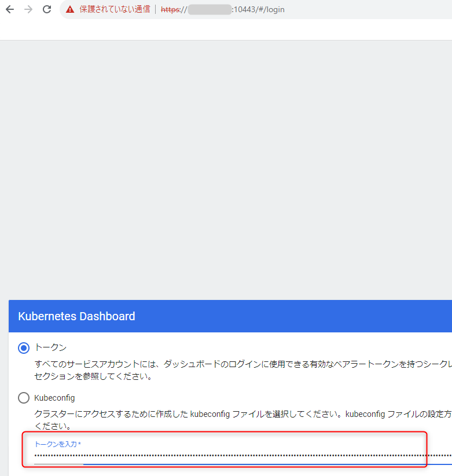Focus the address bar URL ending with :10443/#/login
This screenshot has width=452, height=476.
223,9
